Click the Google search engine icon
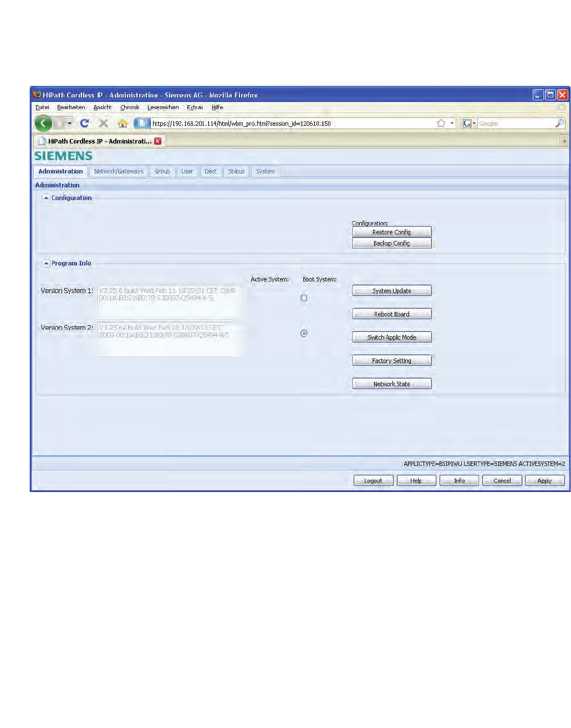Viewport: 571px width, 728px height. pyautogui.click(x=467, y=124)
